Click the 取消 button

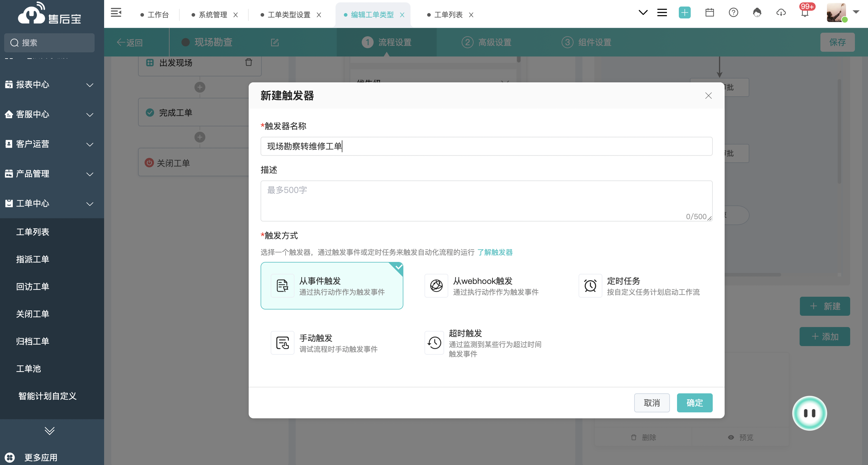tap(652, 403)
